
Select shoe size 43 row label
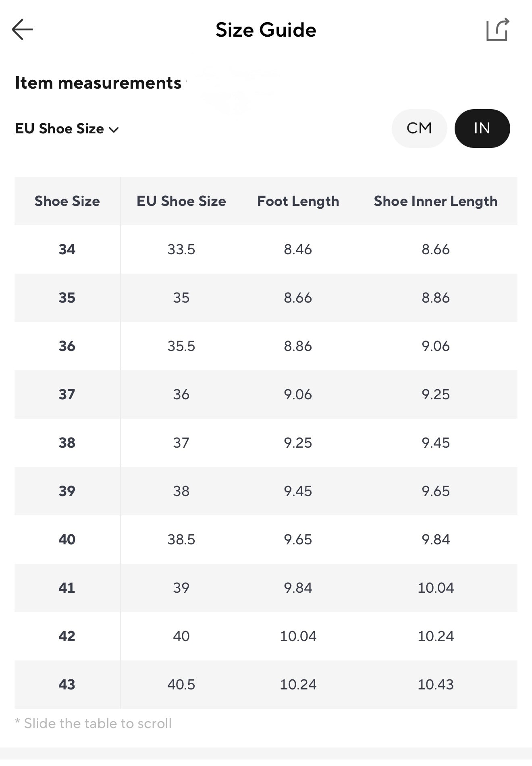pyautogui.click(x=67, y=685)
